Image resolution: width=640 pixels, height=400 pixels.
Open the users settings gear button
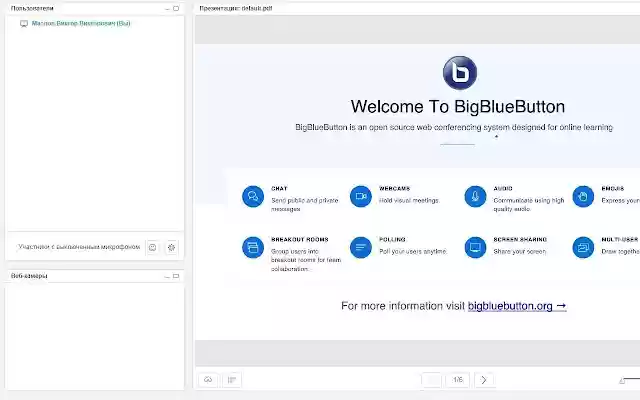[171, 247]
